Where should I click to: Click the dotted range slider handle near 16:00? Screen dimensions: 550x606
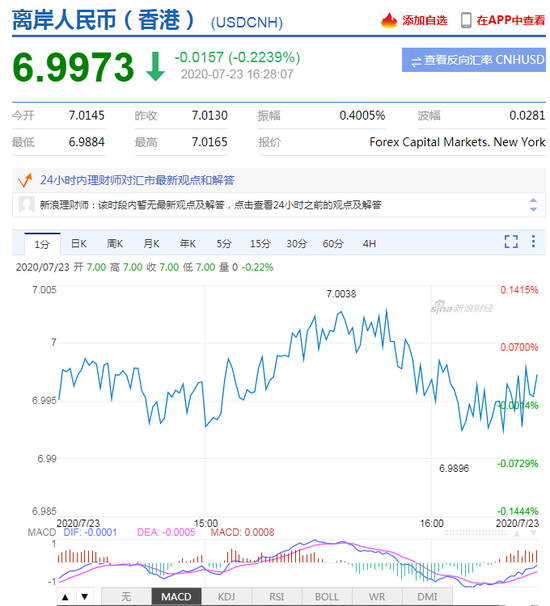(475, 533)
